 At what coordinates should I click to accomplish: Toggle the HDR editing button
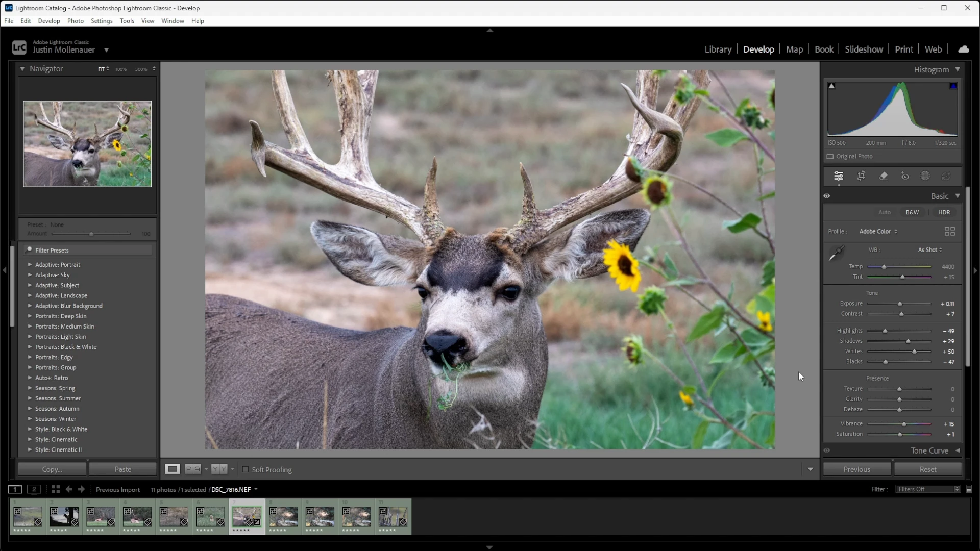point(944,212)
